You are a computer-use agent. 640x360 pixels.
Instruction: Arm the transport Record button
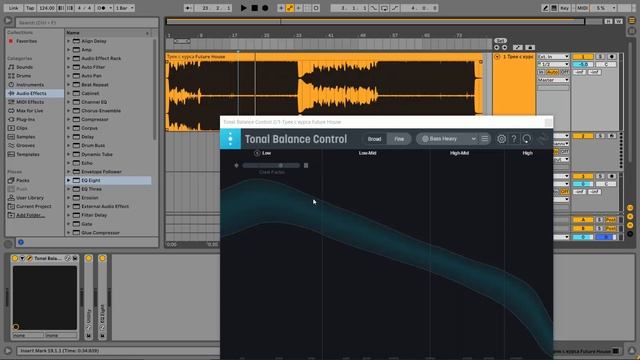pos(265,8)
